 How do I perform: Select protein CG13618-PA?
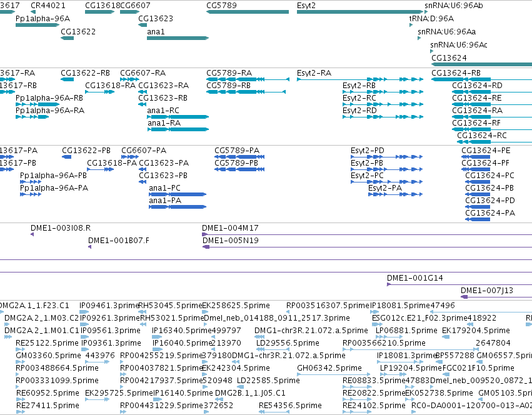point(112,164)
